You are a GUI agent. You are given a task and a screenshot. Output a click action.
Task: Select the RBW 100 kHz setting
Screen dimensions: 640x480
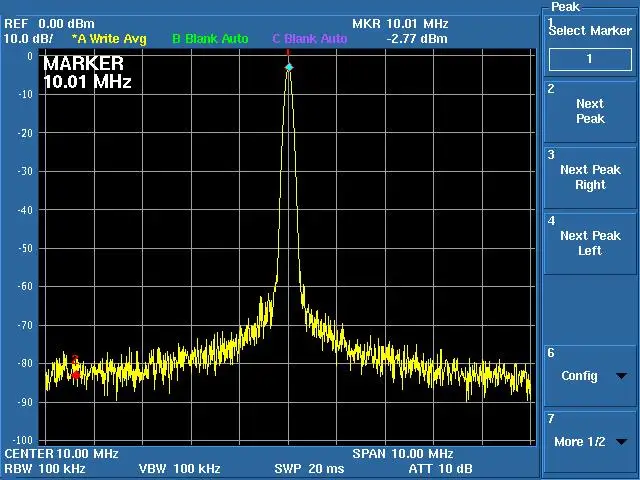click(45, 468)
